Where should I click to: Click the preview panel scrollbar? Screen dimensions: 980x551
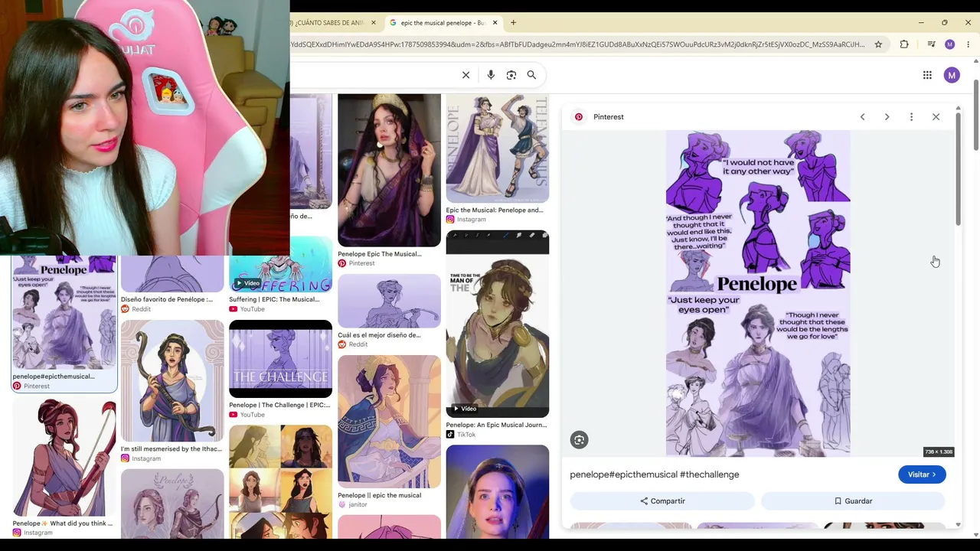958,168
